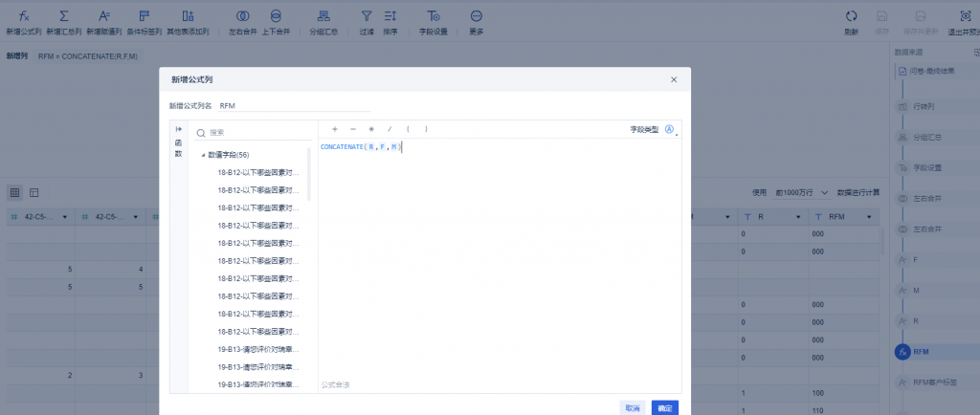
Task: Close the 新增公式列 dialog
Action: (674, 80)
